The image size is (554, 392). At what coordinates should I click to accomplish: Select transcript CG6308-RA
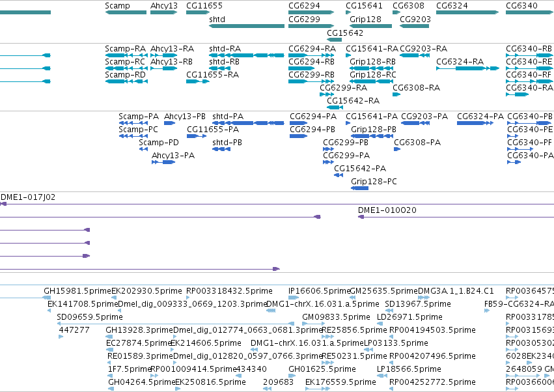tap(416, 88)
